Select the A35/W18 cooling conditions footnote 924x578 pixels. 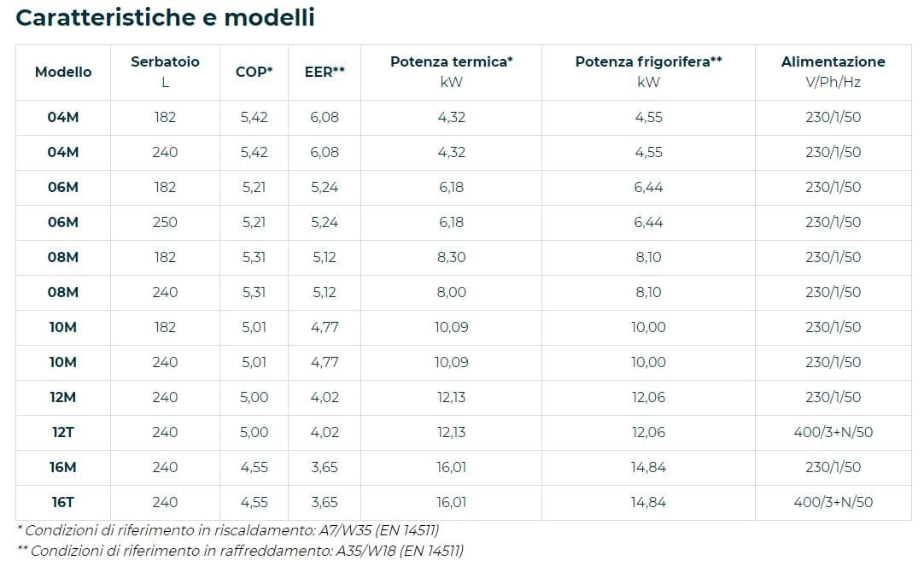click(x=241, y=551)
